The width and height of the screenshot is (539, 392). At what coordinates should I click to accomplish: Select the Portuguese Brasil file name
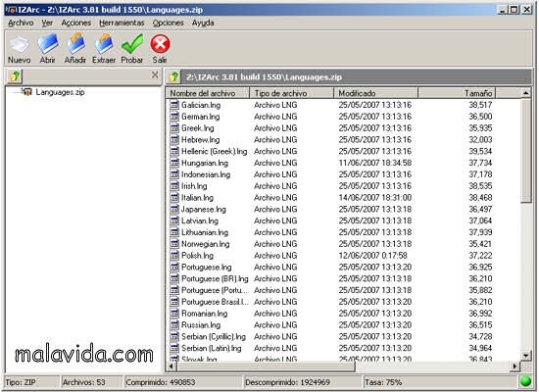click(x=215, y=302)
